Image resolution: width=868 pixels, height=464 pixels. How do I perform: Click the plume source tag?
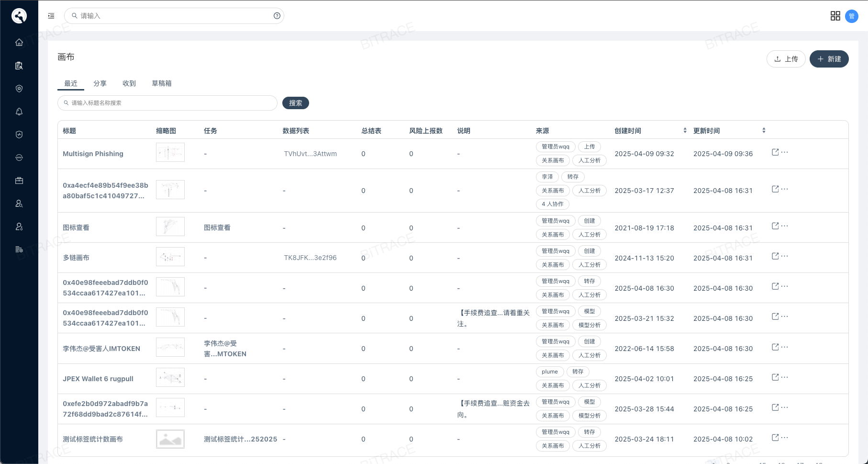(x=550, y=372)
